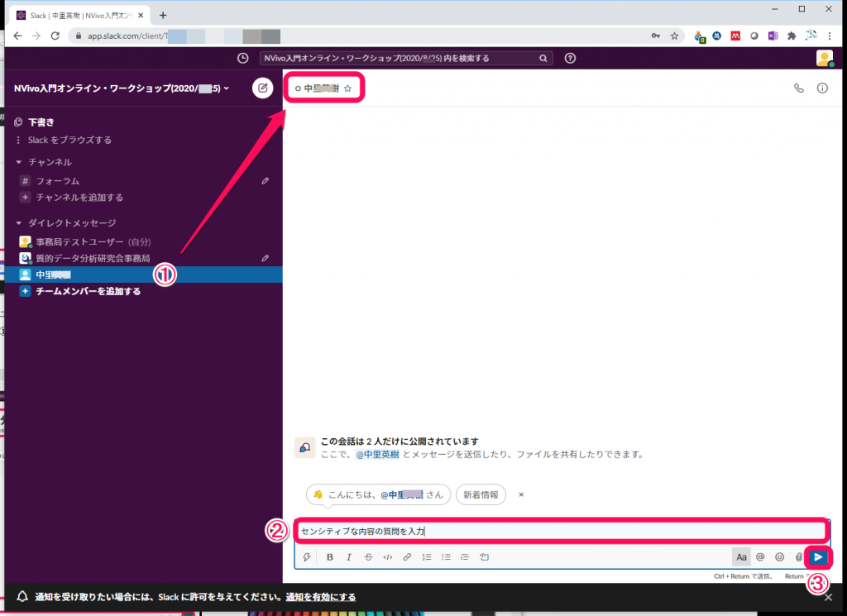847x616 pixels.
Task: Click チャンネルを追加する label
Action: click(x=79, y=198)
